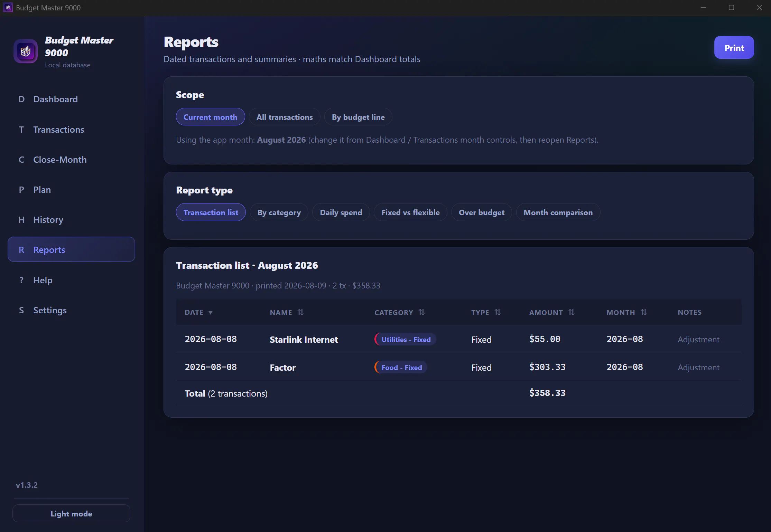Click the Print button
The width and height of the screenshot is (771, 532).
pyautogui.click(x=734, y=48)
